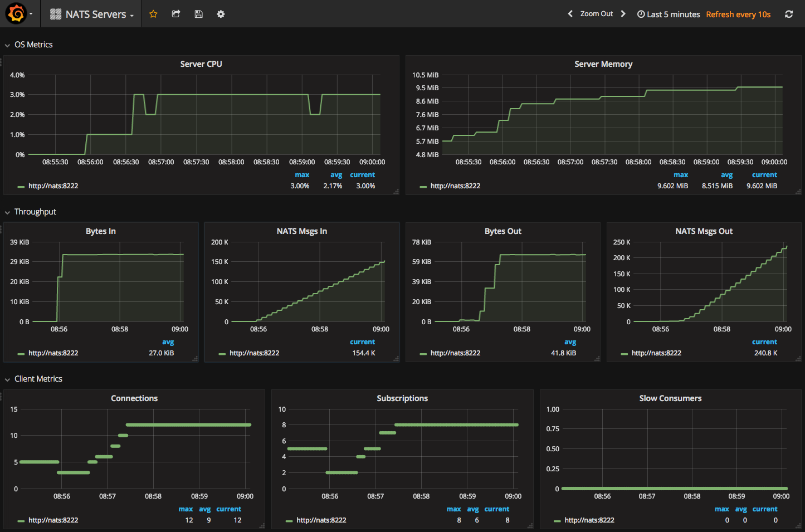
Task: Toggle http://nats:8222 series in Server Memory legend
Action: coord(455,186)
